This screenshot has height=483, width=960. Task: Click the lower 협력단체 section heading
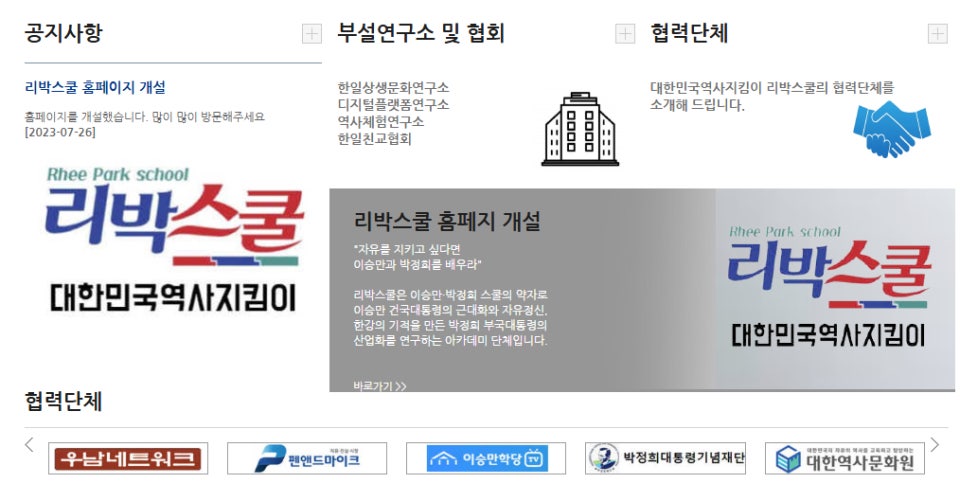(63, 402)
